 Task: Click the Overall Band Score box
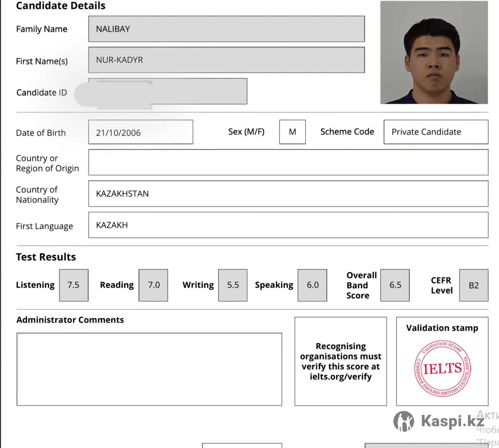[x=395, y=285]
